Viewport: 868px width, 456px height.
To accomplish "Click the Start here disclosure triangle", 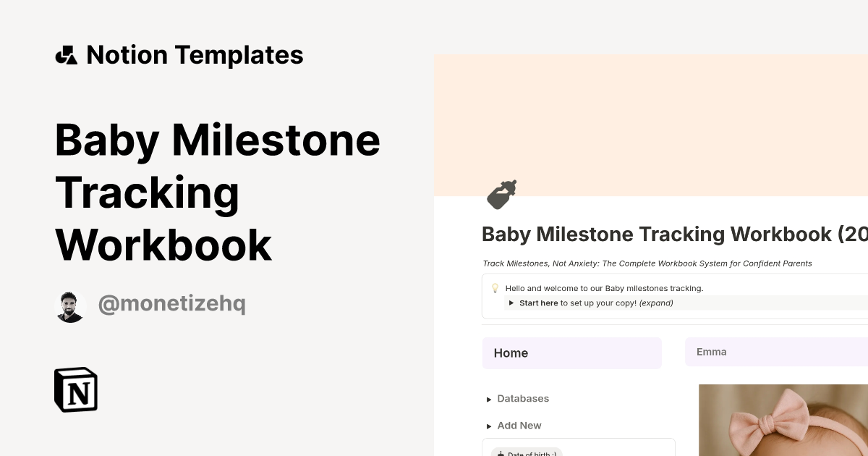I will click(x=511, y=303).
